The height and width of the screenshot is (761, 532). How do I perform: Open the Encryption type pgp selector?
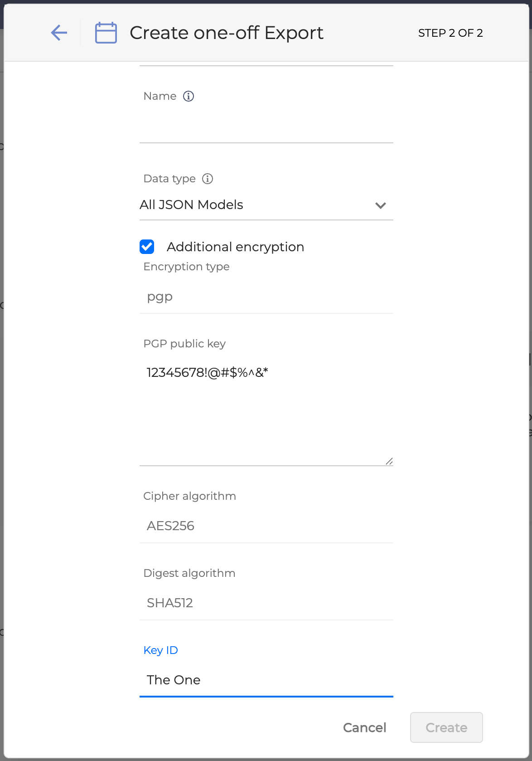[x=266, y=297]
